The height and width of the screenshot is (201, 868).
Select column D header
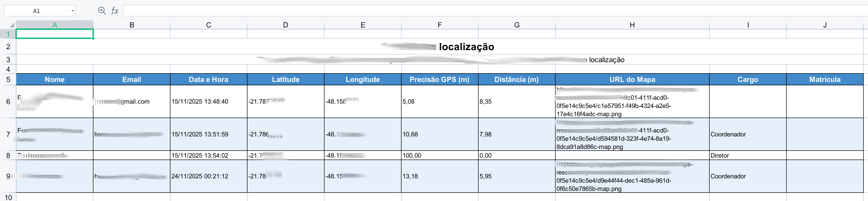pyautogui.click(x=285, y=25)
